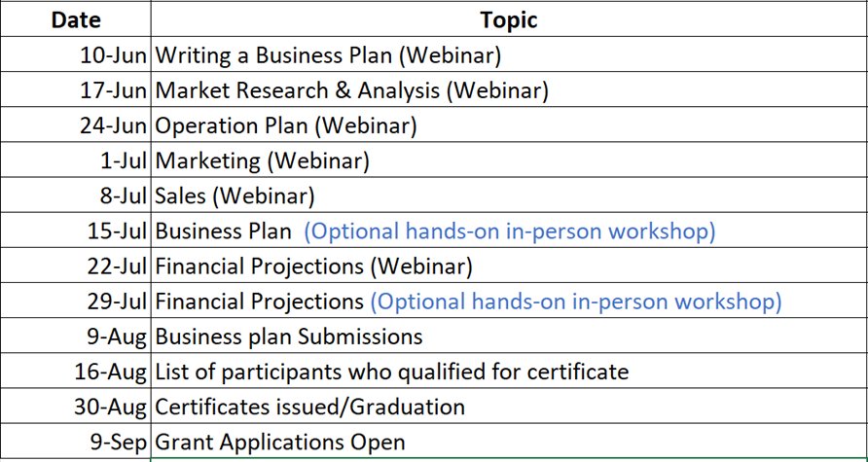Click the Business plan Submissions cell
Viewport: 868px width, 462px height.
click(289, 337)
